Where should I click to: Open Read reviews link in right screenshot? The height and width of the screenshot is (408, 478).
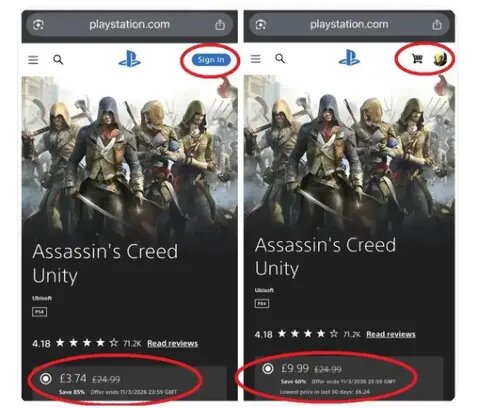[x=391, y=334]
